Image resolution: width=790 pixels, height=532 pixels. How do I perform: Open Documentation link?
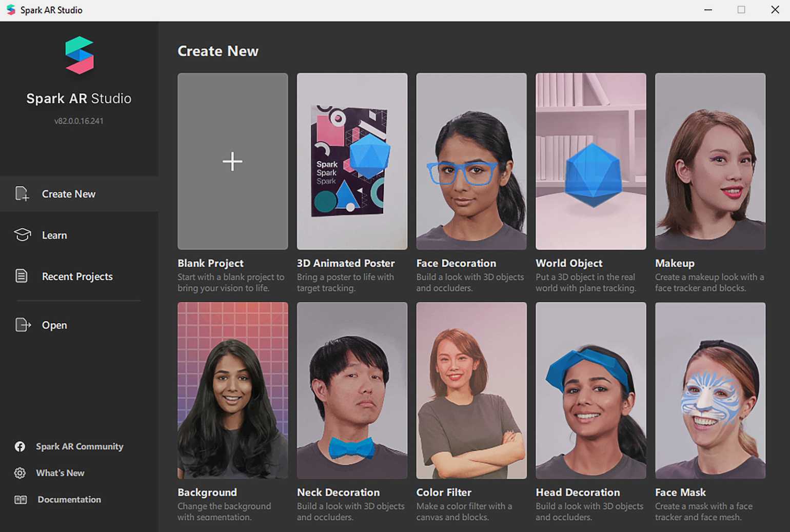tap(69, 499)
